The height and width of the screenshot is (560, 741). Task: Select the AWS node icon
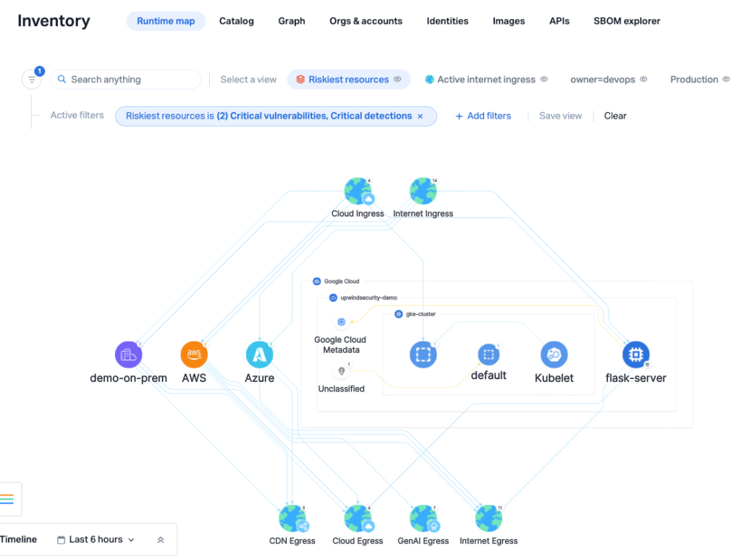point(194,355)
